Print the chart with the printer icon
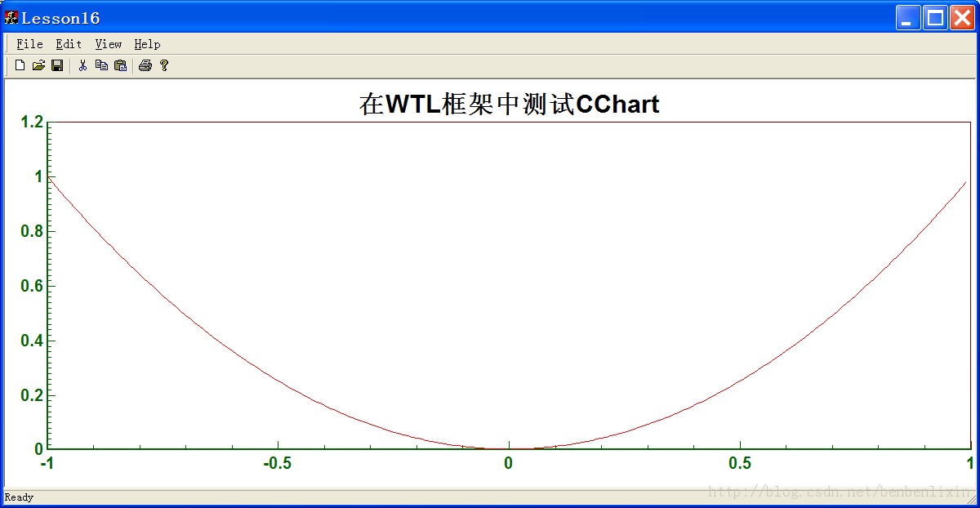The image size is (980, 508). pyautogui.click(x=145, y=65)
